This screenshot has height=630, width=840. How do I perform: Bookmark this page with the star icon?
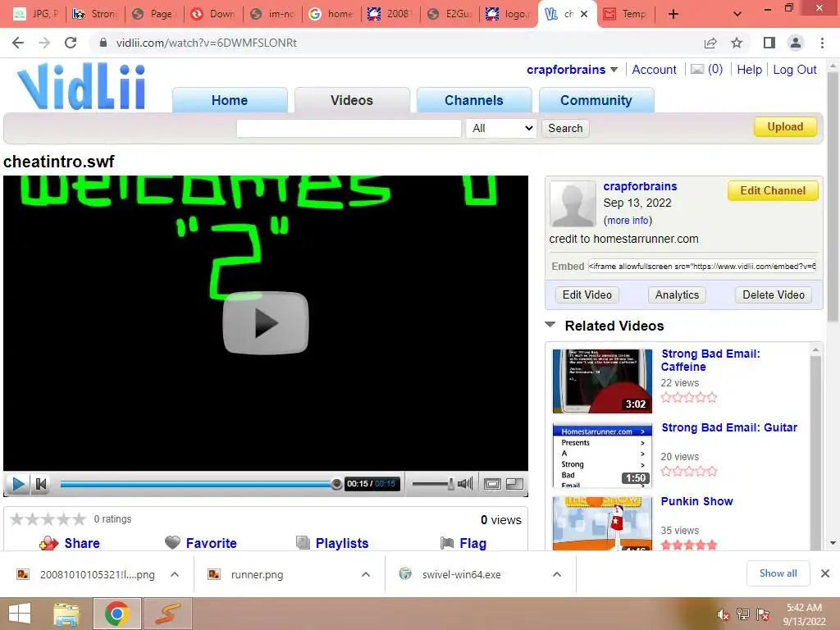[x=737, y=43]
